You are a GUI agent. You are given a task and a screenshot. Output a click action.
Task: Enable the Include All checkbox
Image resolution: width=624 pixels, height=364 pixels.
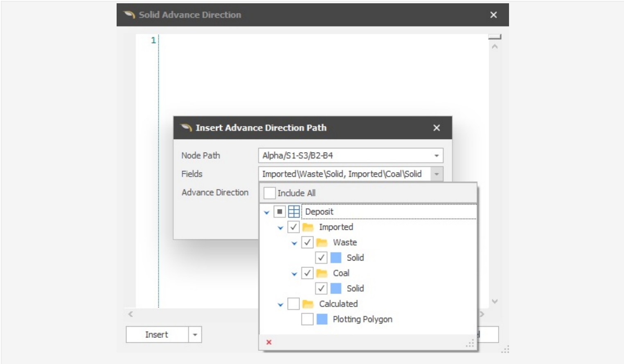click(270, 193)
